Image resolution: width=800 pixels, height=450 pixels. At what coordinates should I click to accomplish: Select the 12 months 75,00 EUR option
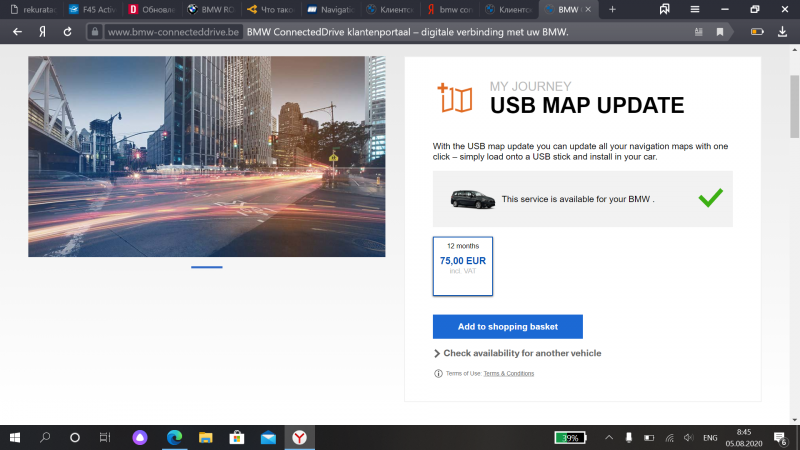point(463,266)
